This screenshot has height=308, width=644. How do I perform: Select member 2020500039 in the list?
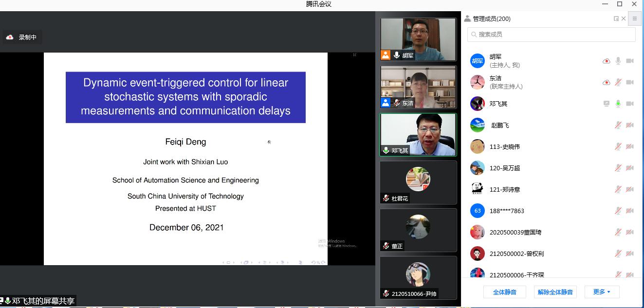coord(515,232)
